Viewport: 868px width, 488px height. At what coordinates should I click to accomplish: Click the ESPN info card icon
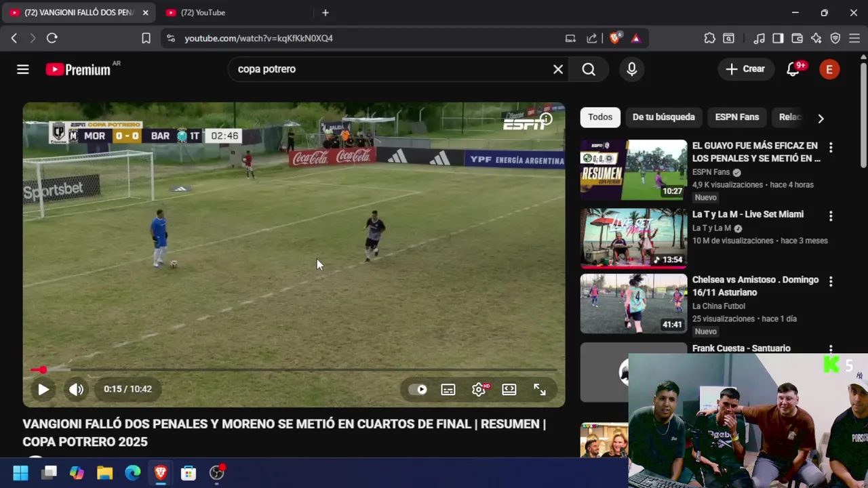tap(546, 120)
